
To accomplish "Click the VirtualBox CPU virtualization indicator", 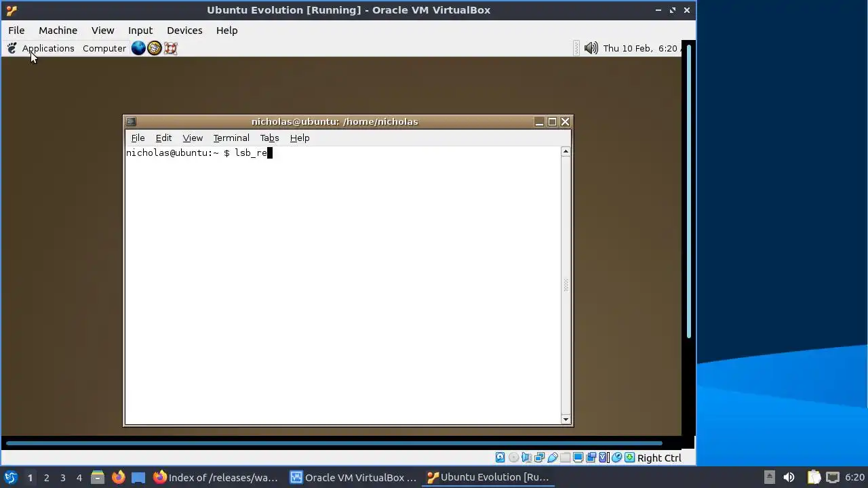I will tap(603, 457).
